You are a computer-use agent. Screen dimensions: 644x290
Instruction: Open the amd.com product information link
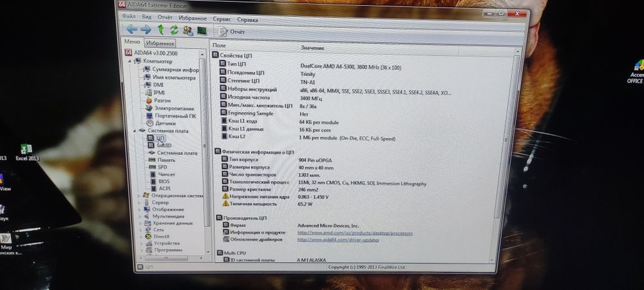point(354,233)
